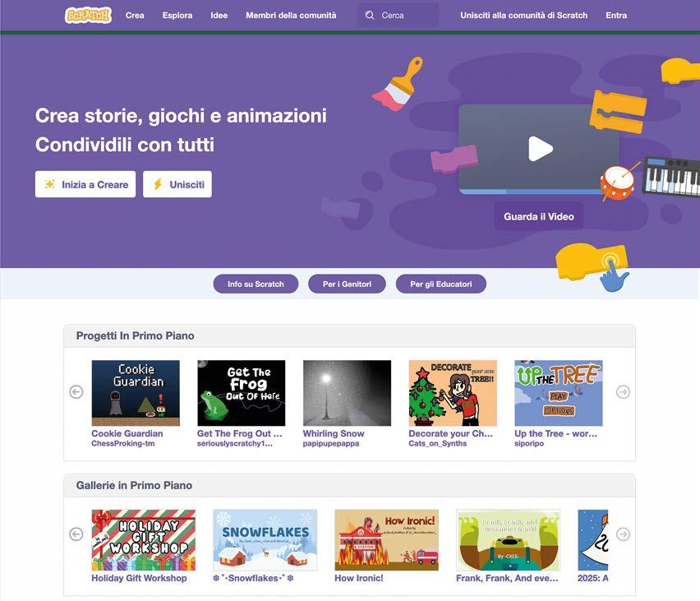
Task: Click the Cookie Guardian title link
Action: 127,433
